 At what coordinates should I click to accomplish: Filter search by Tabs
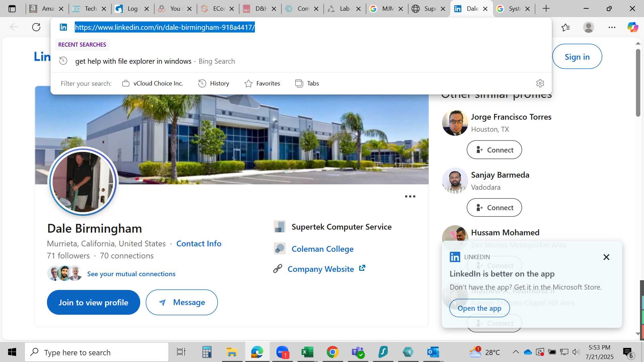click(x=307, y=83)
